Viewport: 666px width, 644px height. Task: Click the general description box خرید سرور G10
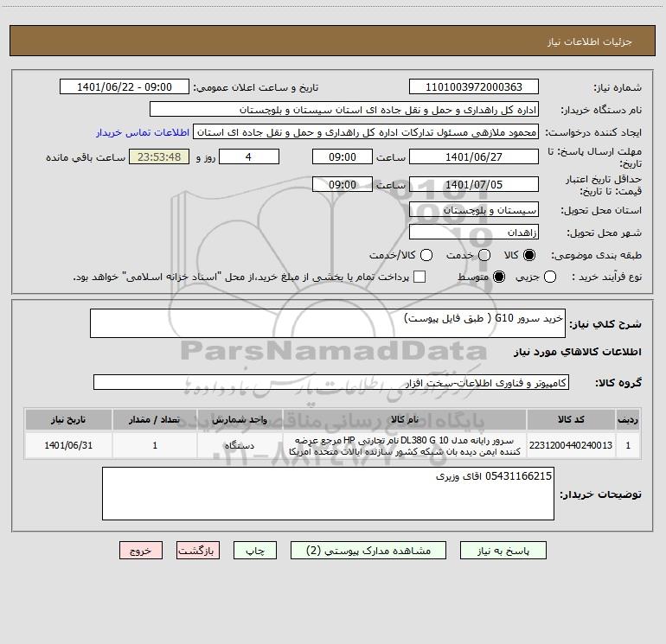pyautogui.click(x=328, y=323)
